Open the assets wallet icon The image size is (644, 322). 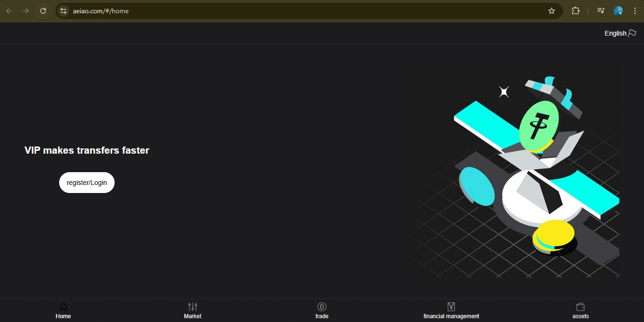coord(581,307)
